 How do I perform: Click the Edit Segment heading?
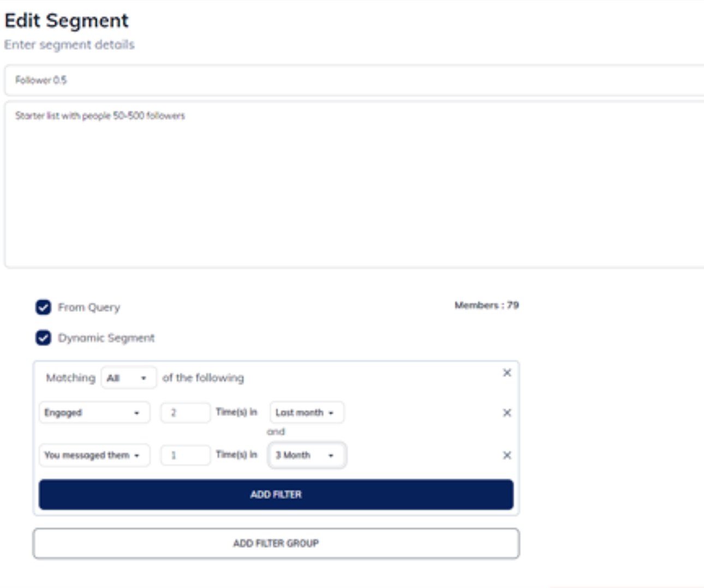pos(67,21)
